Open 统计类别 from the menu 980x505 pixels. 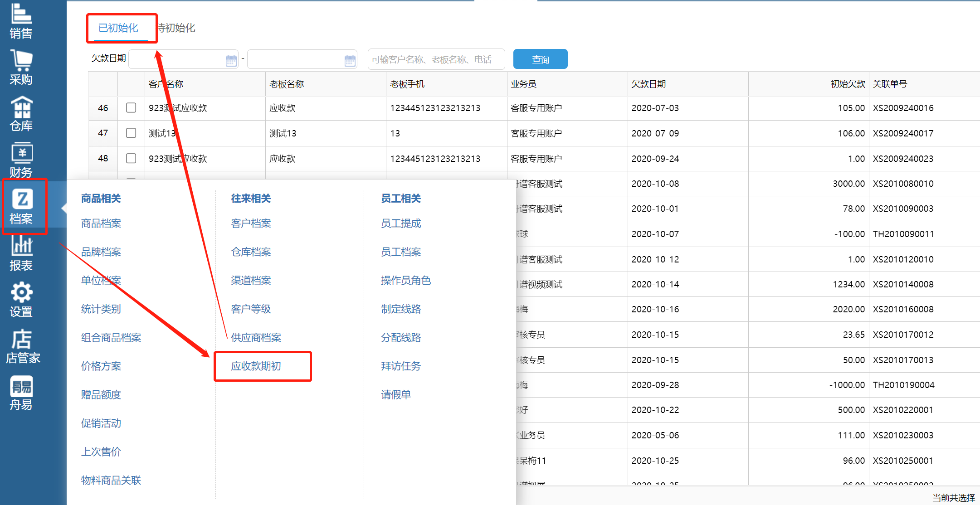(101, 309)
